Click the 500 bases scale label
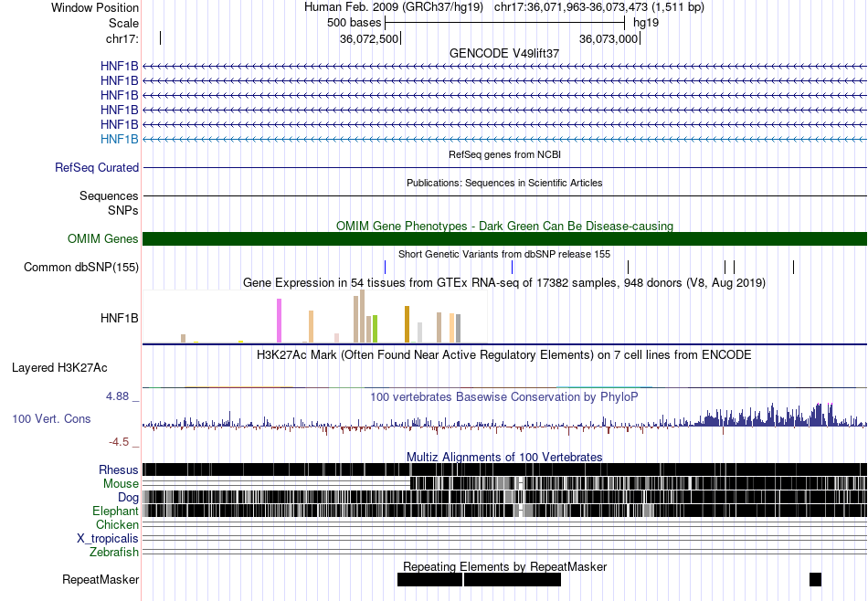Viewport: 868px width, 601px height. [x=355, y=23]
